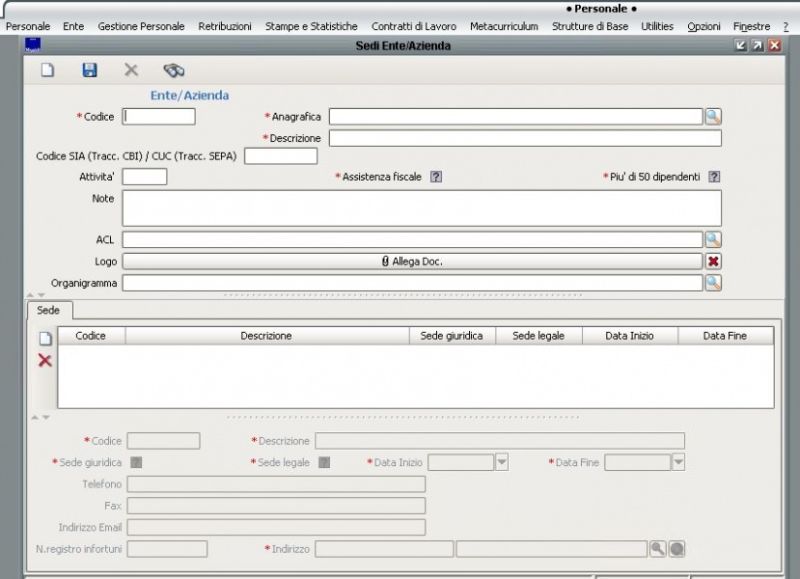
Task: Open the Data Fine dropdown arrow
Action: tap(676, 462)
